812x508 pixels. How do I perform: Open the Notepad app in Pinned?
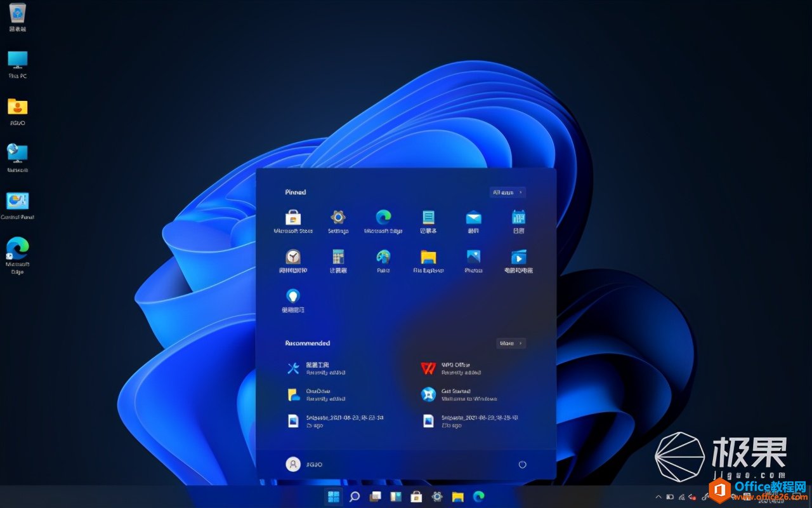pyautogui.click(x=429, y=222)
